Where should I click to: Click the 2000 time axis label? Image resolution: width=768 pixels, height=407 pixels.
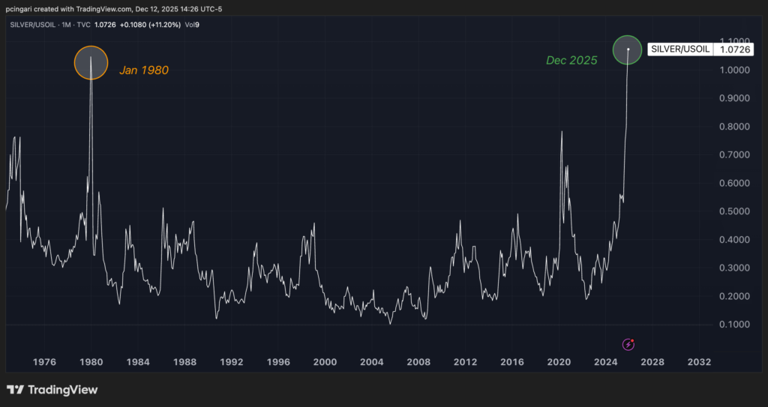pos(325,362)
